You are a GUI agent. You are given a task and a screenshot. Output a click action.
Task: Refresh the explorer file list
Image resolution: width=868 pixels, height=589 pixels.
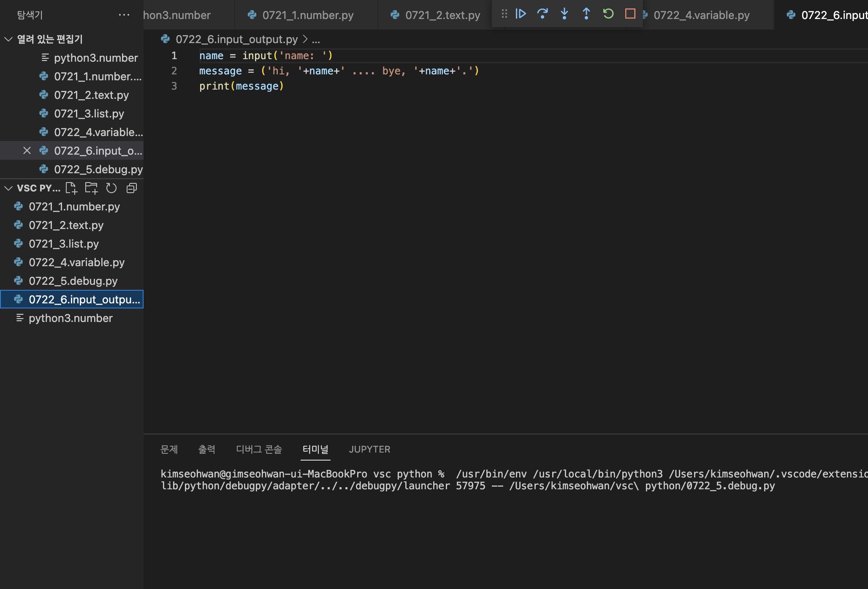click(111, 188)
